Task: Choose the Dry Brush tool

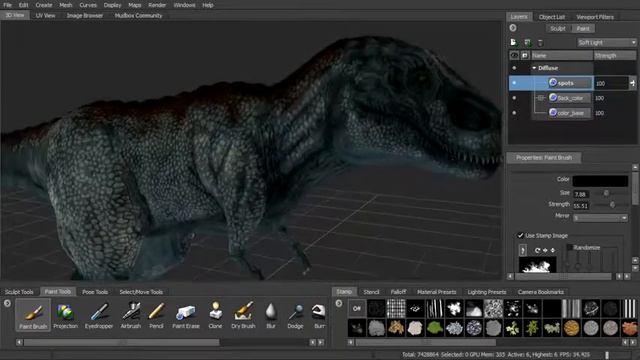Action: pyautogui.click(x=243, y=315)
